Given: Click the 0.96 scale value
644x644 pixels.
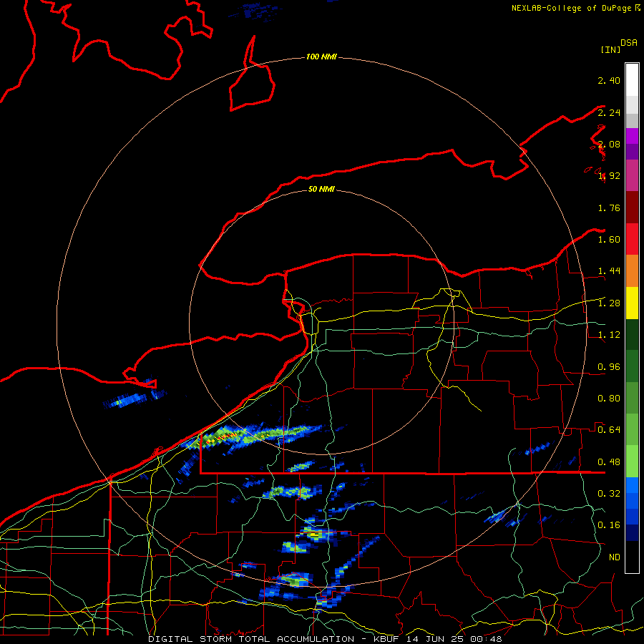Looking at the screenshot, I should 609,367.
